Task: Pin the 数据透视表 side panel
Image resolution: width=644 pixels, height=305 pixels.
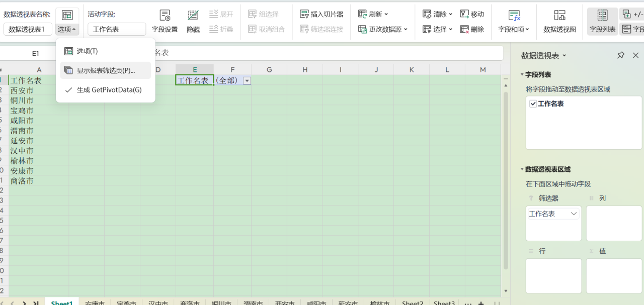Action: point(621,55)
